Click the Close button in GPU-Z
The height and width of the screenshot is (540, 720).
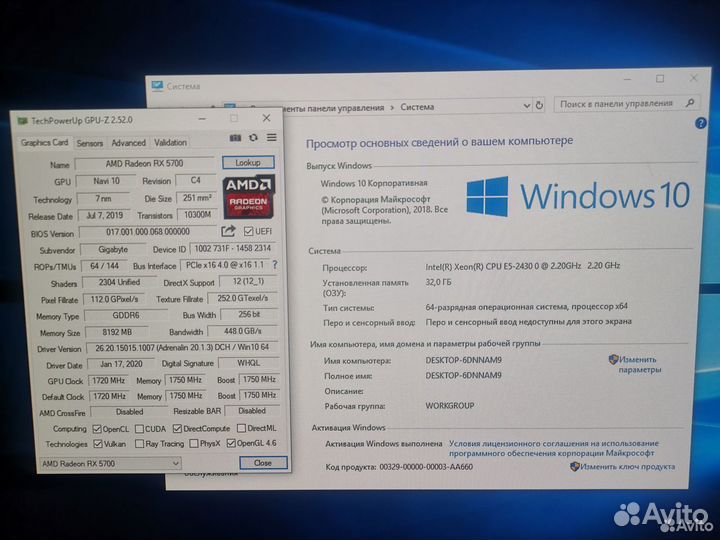pyautogui.click(x=263, y=462)
